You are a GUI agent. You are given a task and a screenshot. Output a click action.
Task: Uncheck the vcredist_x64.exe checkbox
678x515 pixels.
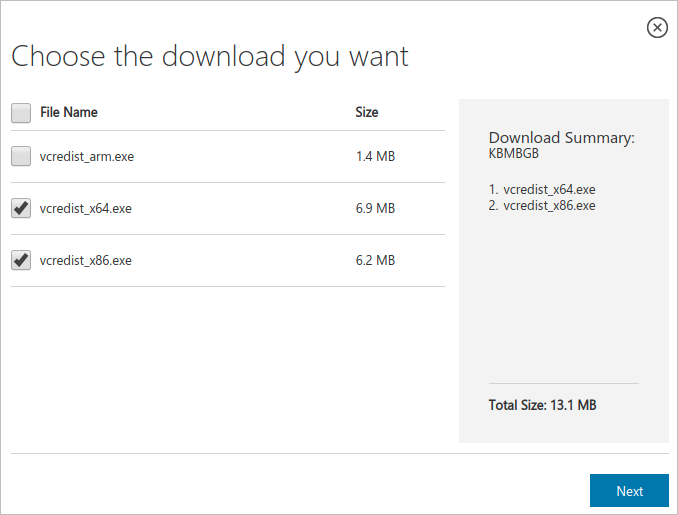point(21,208)
